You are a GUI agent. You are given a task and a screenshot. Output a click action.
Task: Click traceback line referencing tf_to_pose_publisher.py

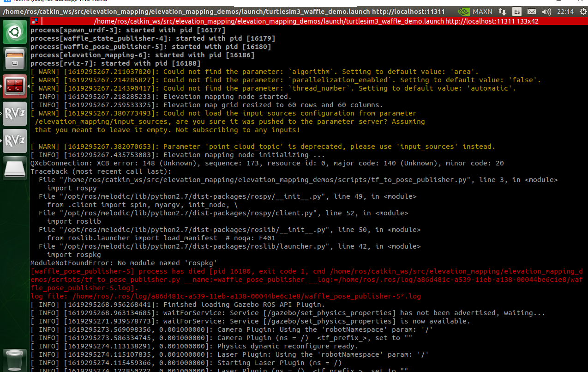tap(298, 180)
